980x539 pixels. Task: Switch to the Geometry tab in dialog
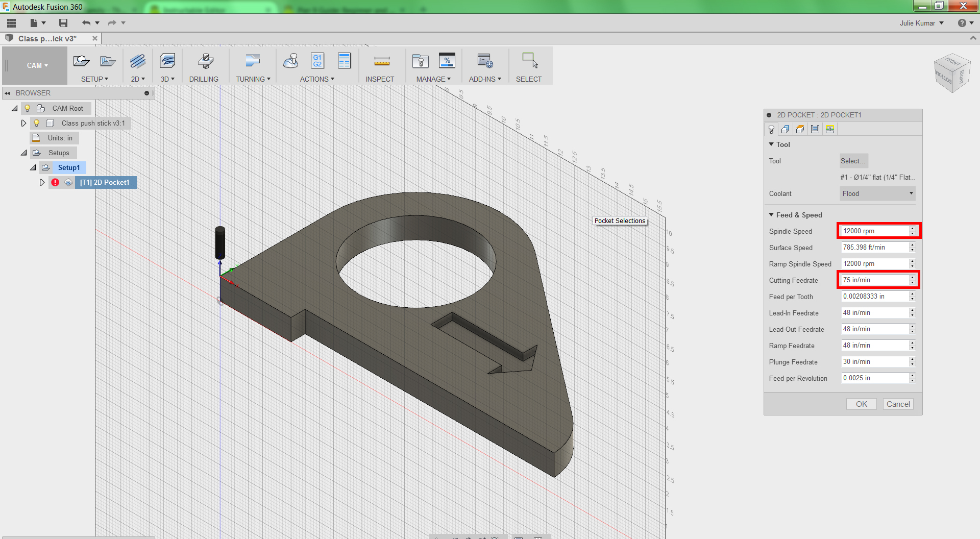click(x=786, y=129)
